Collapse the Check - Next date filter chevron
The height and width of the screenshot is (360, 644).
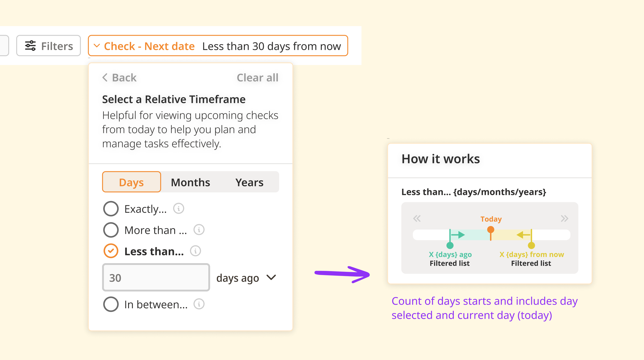[x=97, y=46]
